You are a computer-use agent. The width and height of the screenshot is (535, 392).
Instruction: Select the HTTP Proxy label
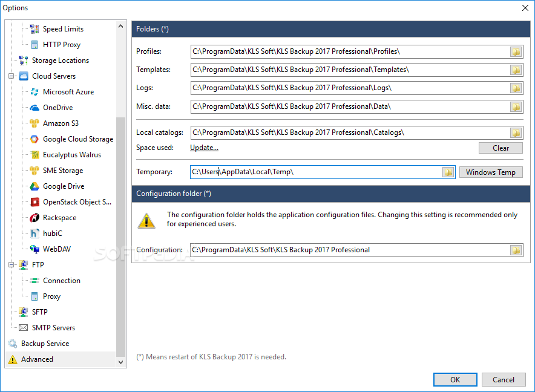tap(62, 45)
